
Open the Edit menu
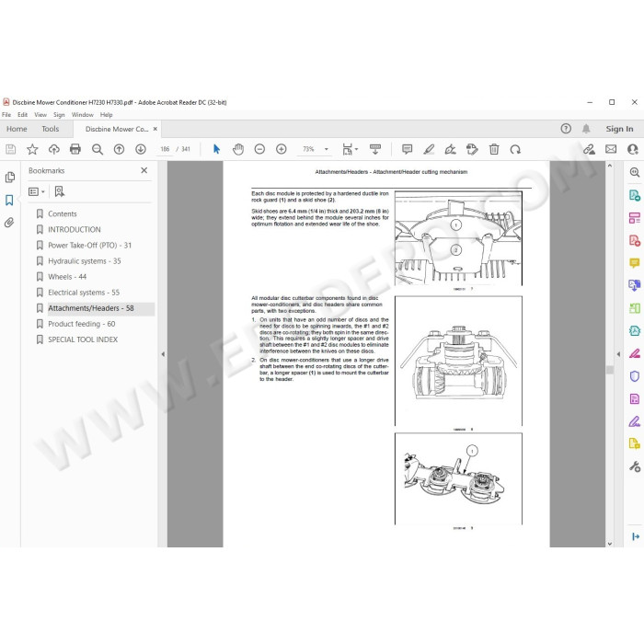[x=23, y=115]
